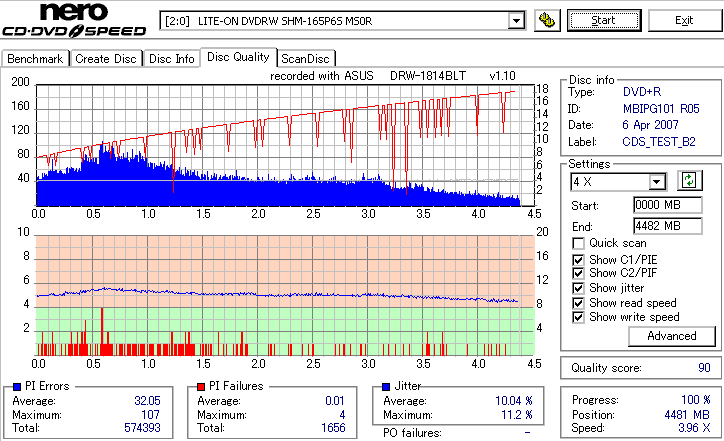The image size is (724, 441).
Task: Click the green refresh speed icon
Action: (x=689, y=181)
